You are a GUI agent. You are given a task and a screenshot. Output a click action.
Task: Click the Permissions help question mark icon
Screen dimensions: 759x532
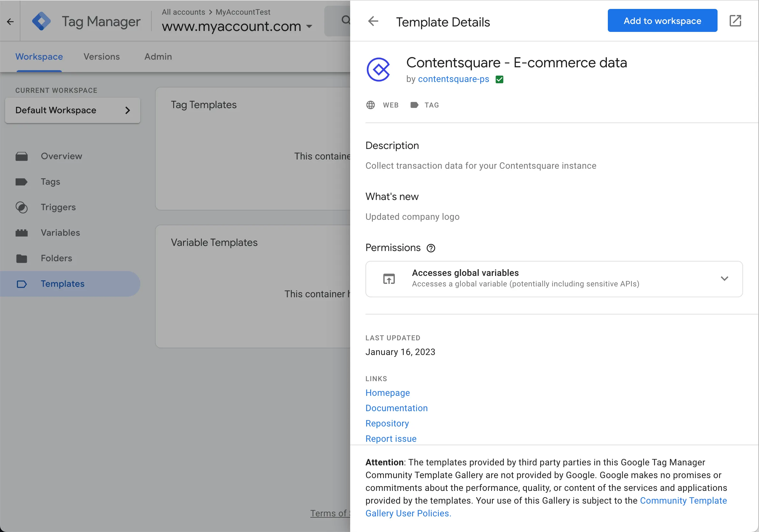pos(431,248)
